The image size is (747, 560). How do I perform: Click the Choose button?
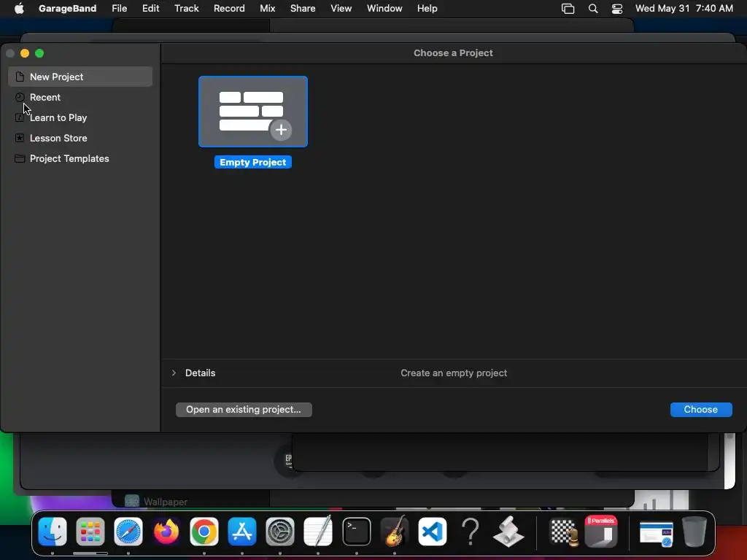(701, 410)
